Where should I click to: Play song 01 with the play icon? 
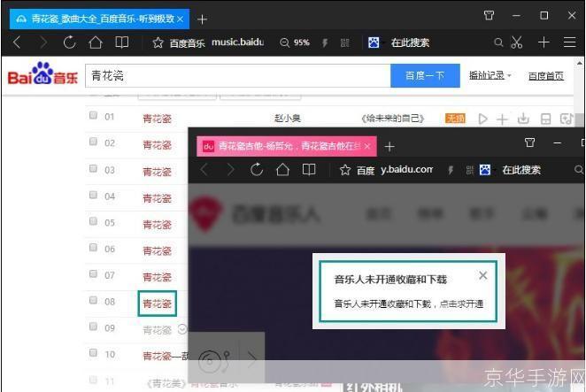(x=482, y=119)
